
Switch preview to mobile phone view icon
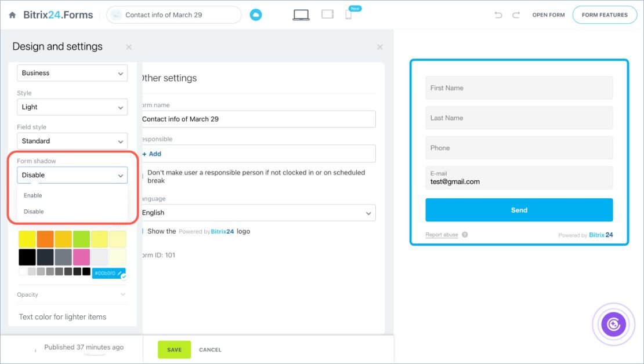click(348, 14)
